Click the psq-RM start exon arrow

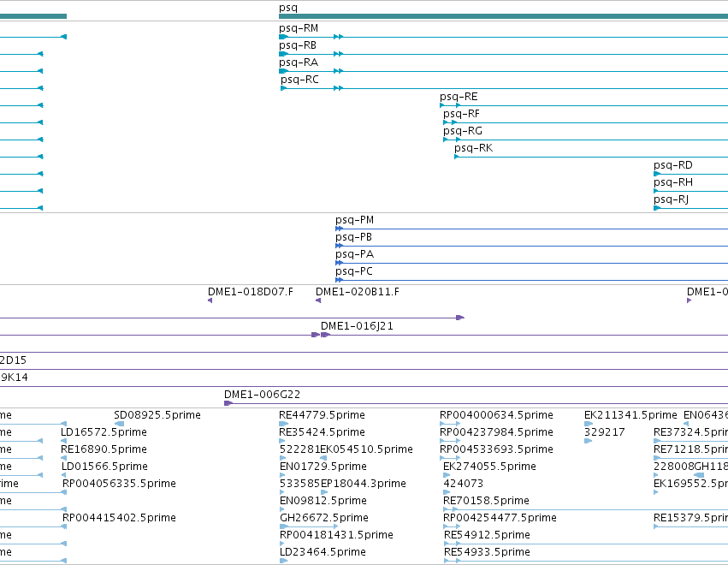[283, 37]
